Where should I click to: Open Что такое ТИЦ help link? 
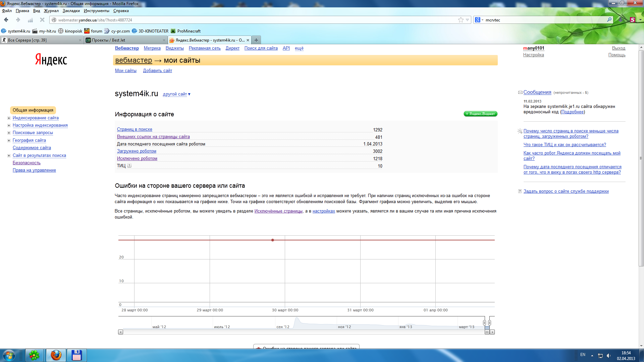[x=565, y=145]
